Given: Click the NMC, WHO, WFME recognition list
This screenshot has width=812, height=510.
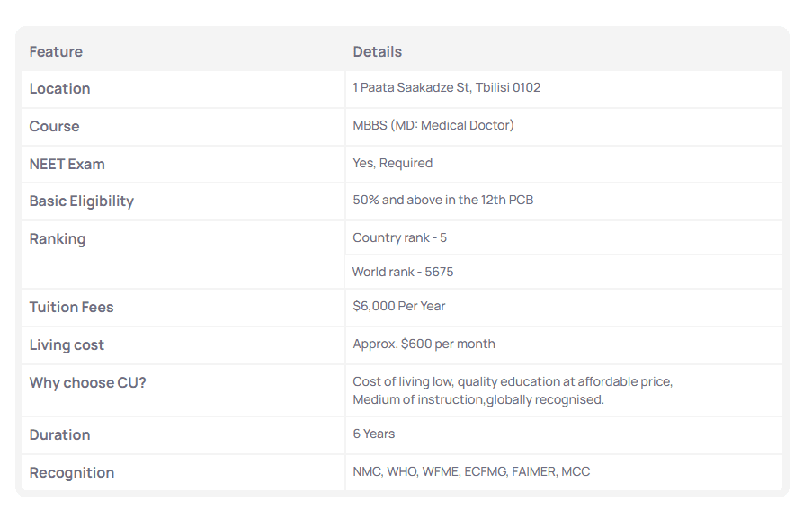Looking at the screenshot, I should (x=471, y=472).
